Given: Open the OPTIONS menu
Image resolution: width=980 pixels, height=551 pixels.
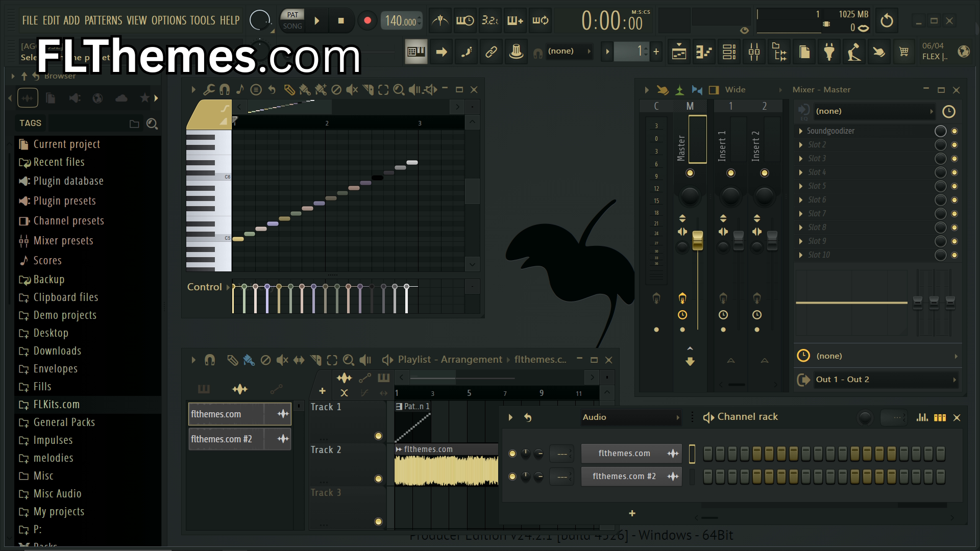Looking at the screenshot, I should tap(169, 20).
